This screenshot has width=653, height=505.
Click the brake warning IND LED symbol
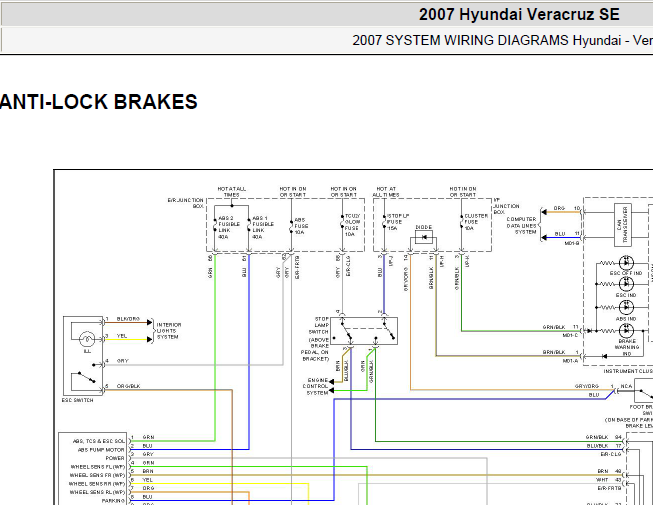(626, 331)
